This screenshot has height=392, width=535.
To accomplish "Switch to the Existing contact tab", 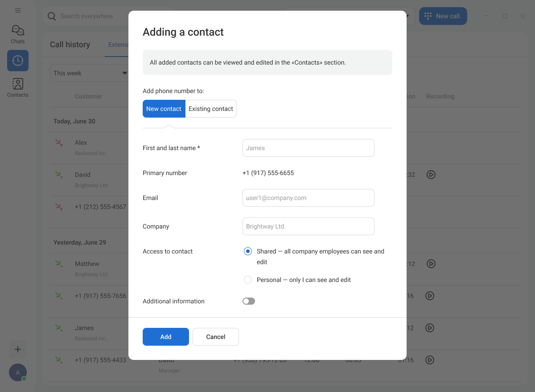I will tap(211, 109).
